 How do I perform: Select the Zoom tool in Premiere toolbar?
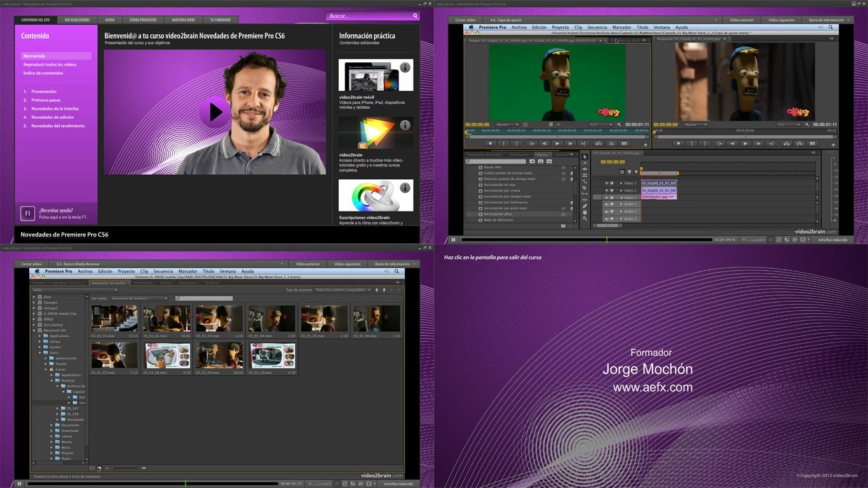[x=585, y=219]
